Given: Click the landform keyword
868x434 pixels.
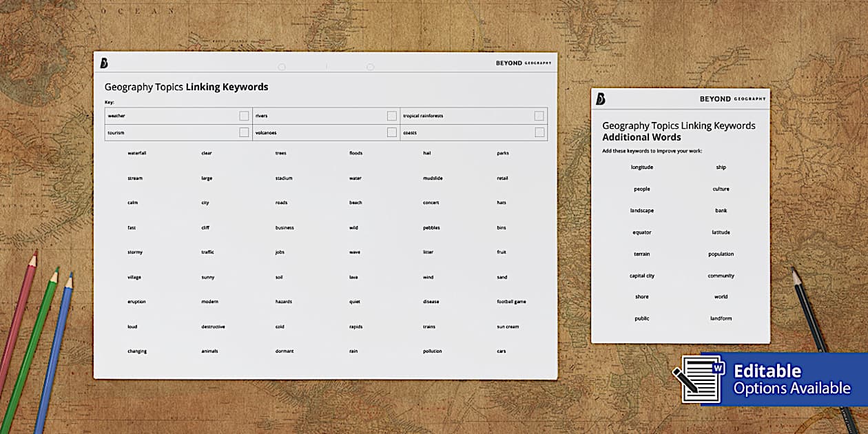Looking at the screenshot, I should [720, 318].
